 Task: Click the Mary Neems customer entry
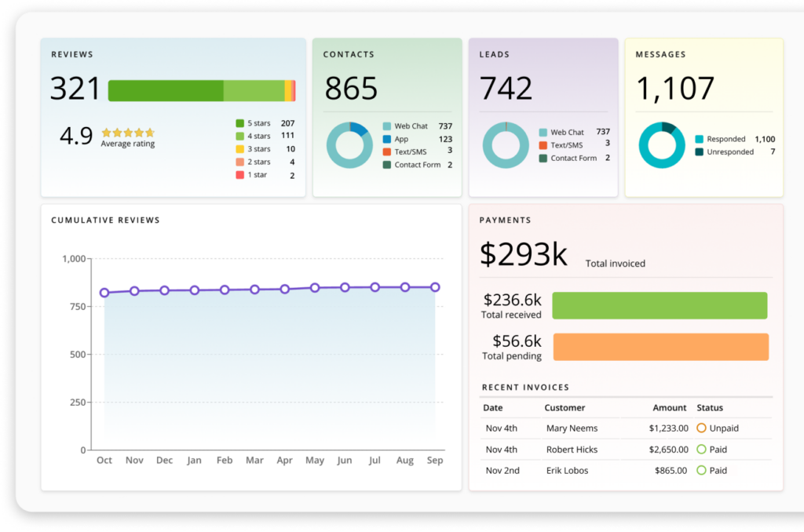572,428
